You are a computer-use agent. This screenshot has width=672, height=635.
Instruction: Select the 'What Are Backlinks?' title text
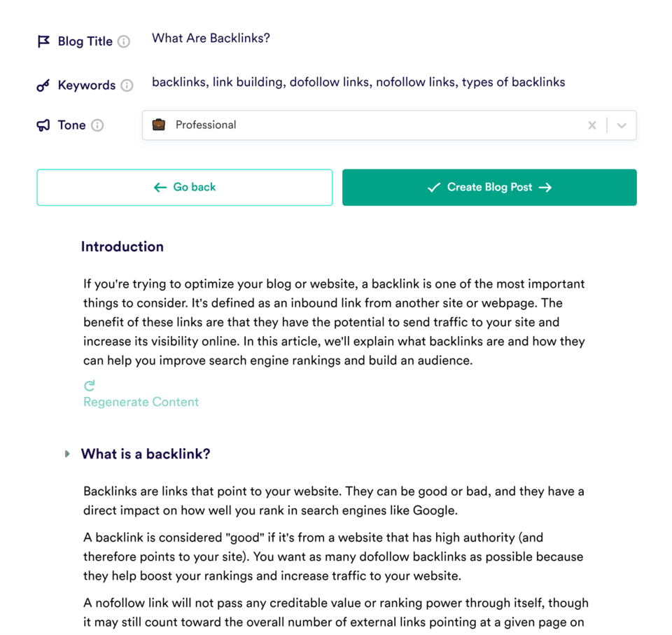[x=210, y=38]
